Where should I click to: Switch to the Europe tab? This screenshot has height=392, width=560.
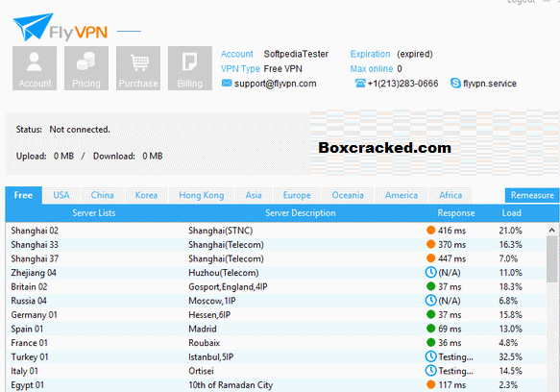(297, 195)
